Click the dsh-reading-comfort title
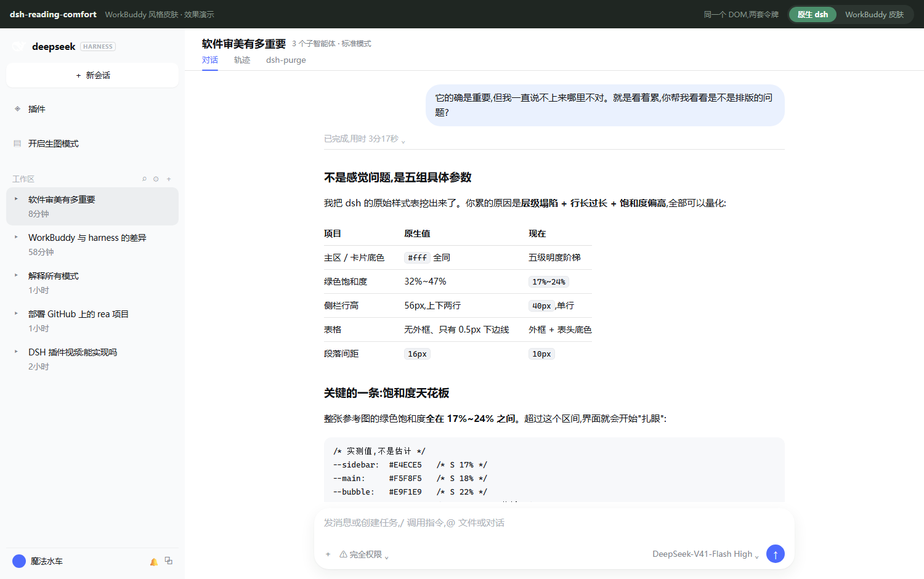Image resolution: width=924 pixels, height=579 pixels. pos(53,14)
